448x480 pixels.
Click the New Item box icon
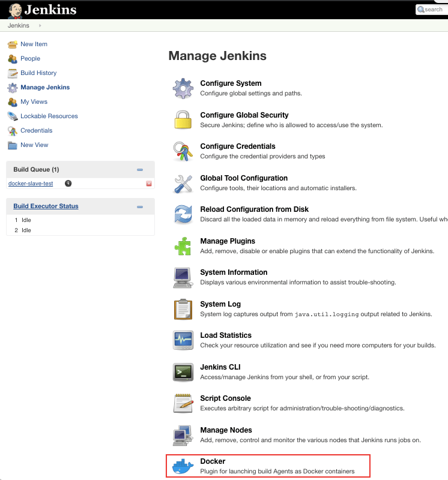(12, 44)
